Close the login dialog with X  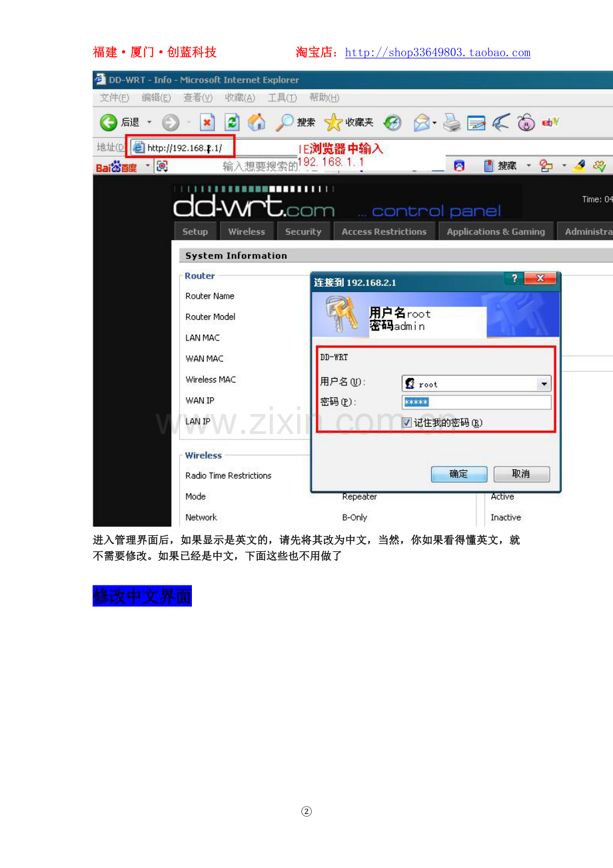click(x=540, y=279)
